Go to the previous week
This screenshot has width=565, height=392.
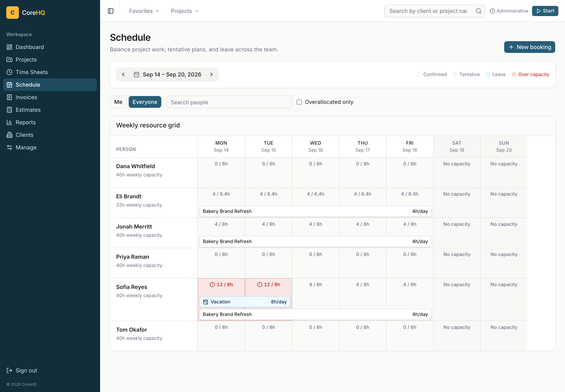pyautogui.click(x=123, y=74)
